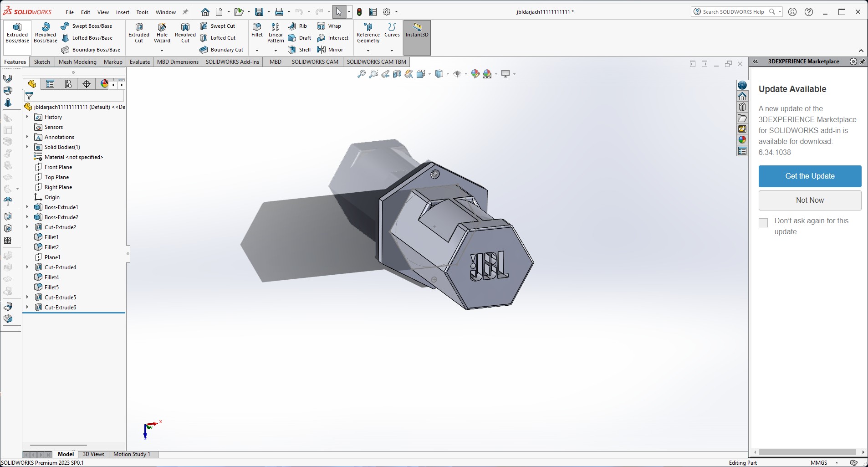The image size is (868, 467).
Task: Open the Hole Wizard dropdown arrow
Action: point(162,51)
